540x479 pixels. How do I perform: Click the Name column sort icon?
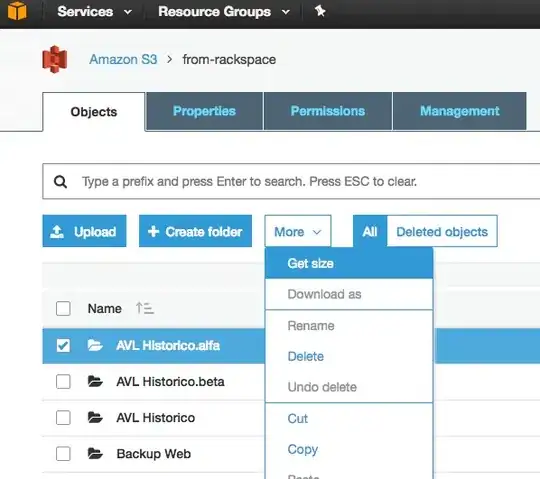[145, 308]
